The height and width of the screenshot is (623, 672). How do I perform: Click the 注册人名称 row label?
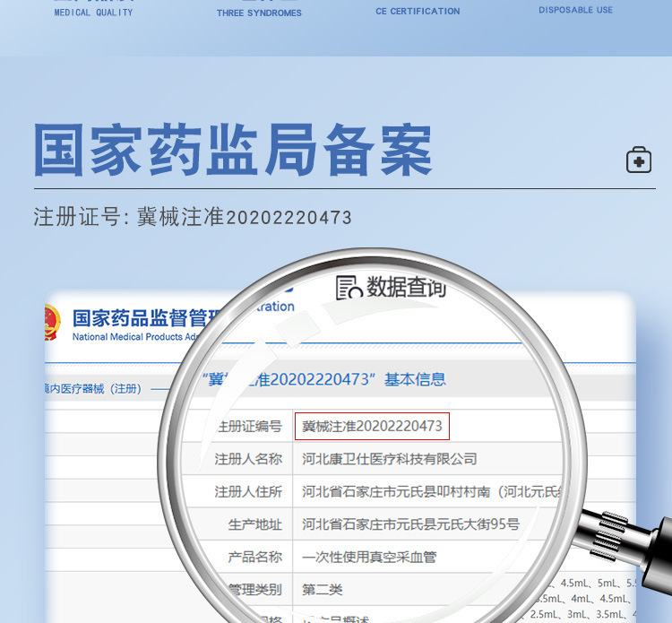click(x=248, y=459)
